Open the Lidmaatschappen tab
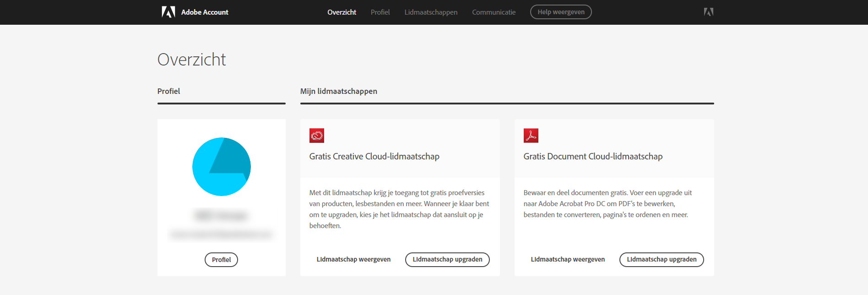868x295 pixels. (x=431, y=12)
